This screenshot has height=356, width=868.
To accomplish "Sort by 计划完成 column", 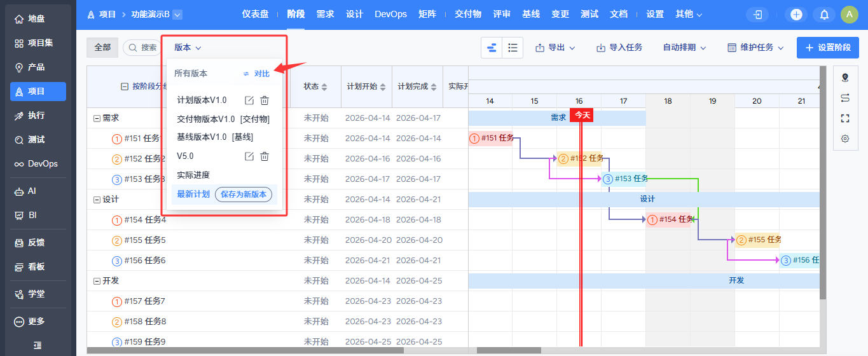I will pos(417,86).
